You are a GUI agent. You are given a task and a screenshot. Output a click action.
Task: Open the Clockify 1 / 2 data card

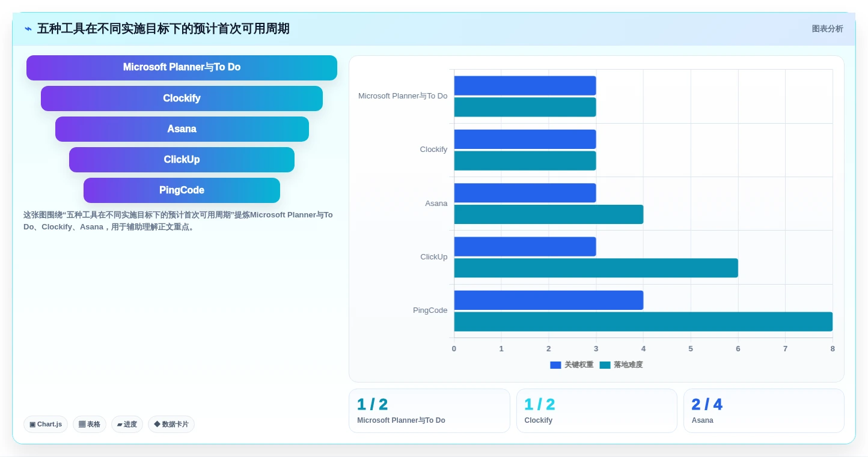(596, 411)
